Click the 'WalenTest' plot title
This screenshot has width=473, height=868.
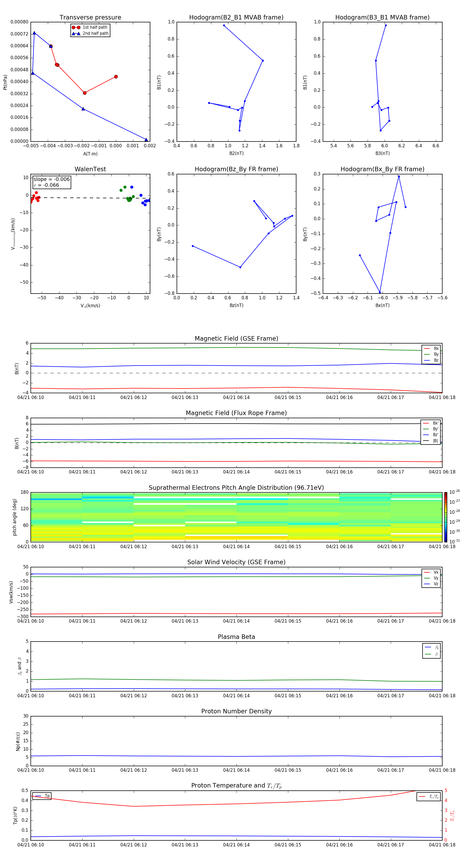click(x=90, y=169)
